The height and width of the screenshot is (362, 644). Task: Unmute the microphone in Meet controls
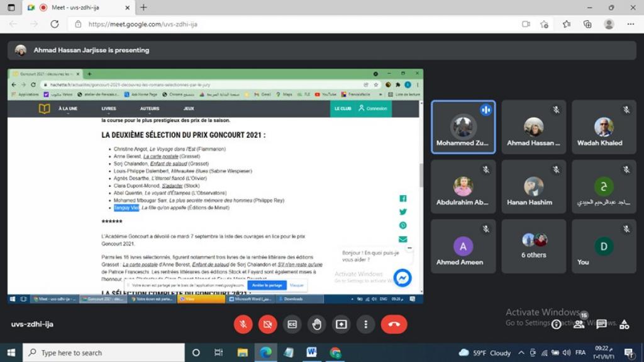coord(243,324)
